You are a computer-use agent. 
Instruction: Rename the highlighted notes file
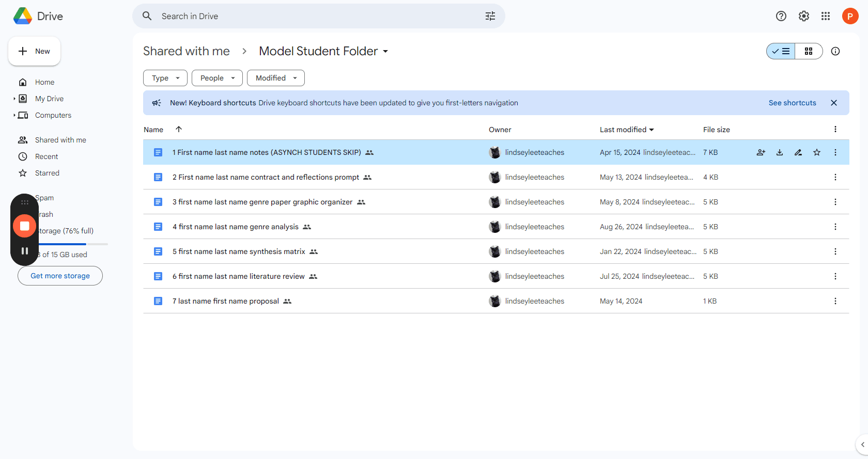tap(798, 152)
